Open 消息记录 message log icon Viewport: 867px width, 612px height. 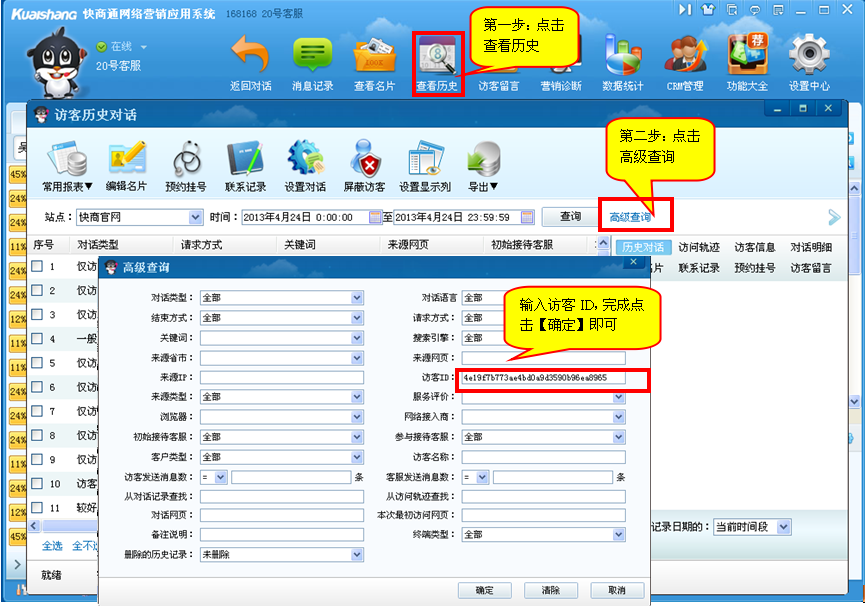click(312, 57)
